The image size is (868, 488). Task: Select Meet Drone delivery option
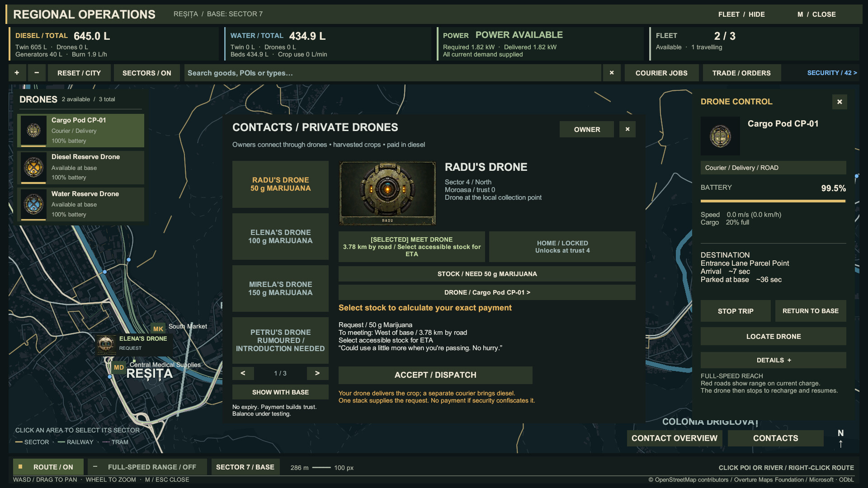click(412, 247)
